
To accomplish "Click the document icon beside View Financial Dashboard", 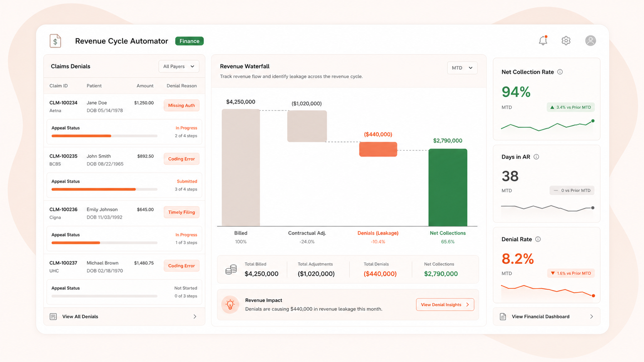I will [503, 317].
